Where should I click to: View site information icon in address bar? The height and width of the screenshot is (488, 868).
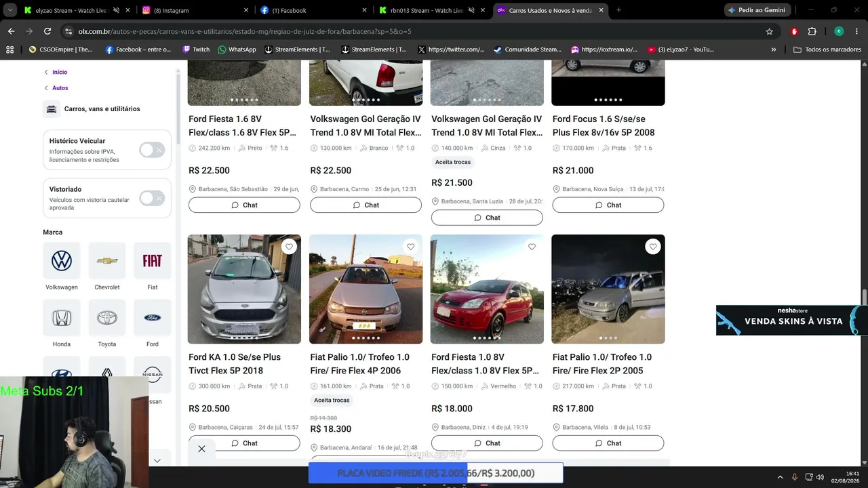[x=68, y=31]
